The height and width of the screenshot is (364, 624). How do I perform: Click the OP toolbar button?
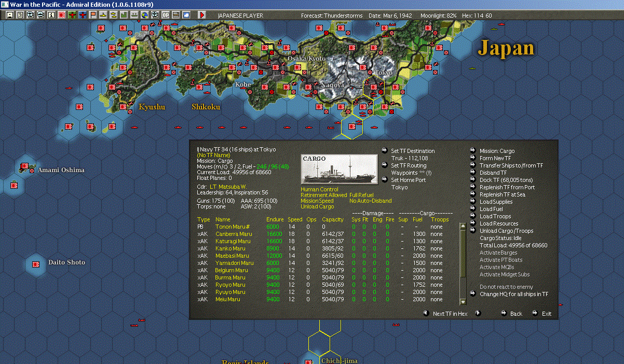click(x=166, y=15)
